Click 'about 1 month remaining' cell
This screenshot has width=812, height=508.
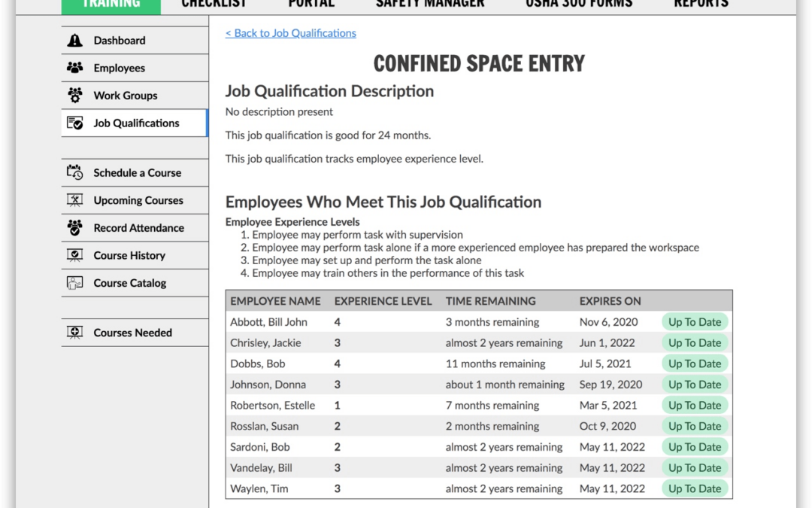click(x=505, y=384)
